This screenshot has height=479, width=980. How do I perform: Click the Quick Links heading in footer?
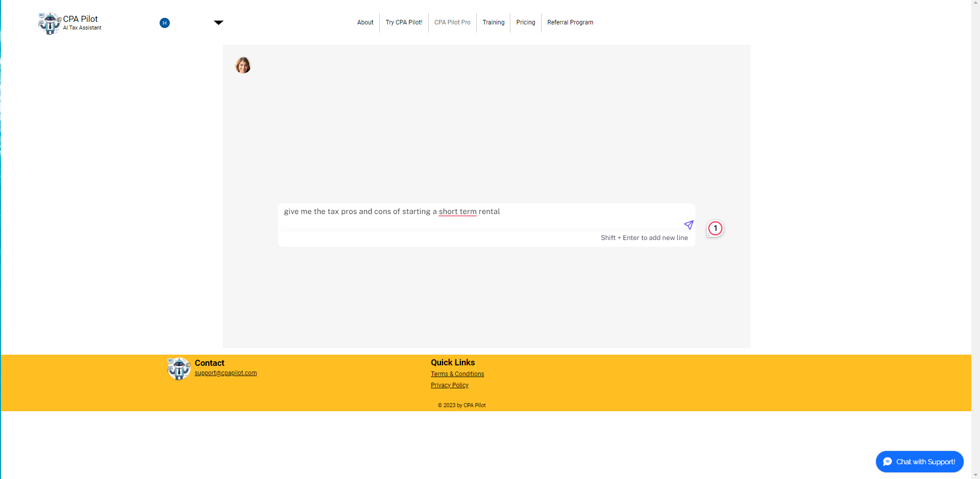(453, 362)
